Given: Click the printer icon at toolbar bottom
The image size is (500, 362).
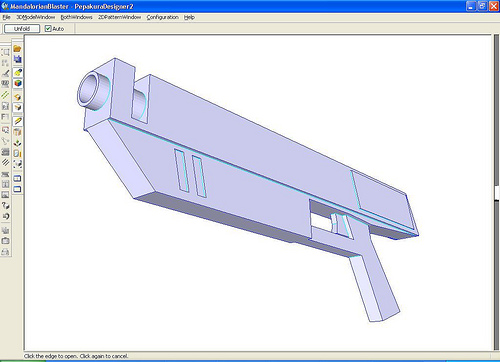Looking at the screenshot, I should [5, 252].
